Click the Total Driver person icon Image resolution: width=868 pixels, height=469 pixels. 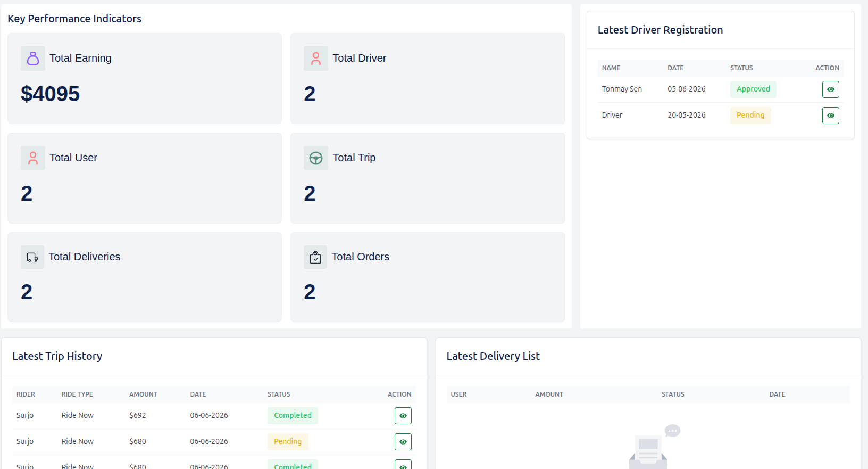point(316,59)
